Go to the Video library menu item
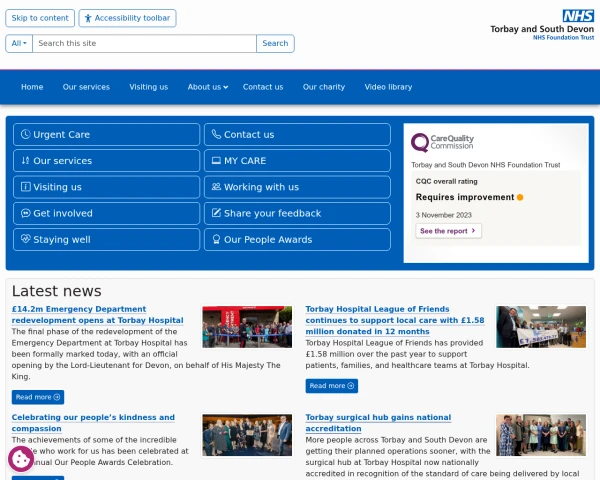The width and height of the screenshot is (600, 480). [388, 87]
